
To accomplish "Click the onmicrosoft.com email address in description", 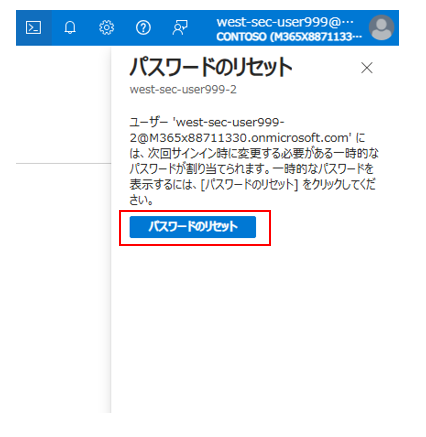I will 240,138.
